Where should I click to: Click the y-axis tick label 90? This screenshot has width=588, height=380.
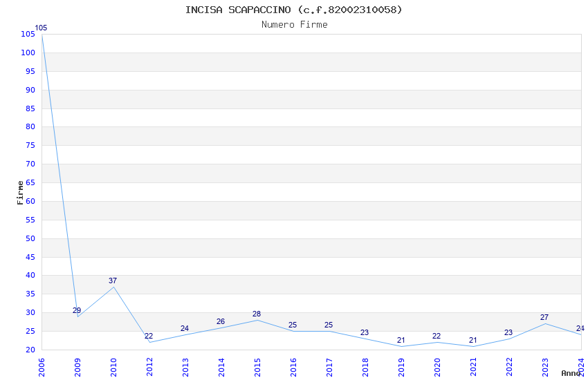[x=30, y=90]
